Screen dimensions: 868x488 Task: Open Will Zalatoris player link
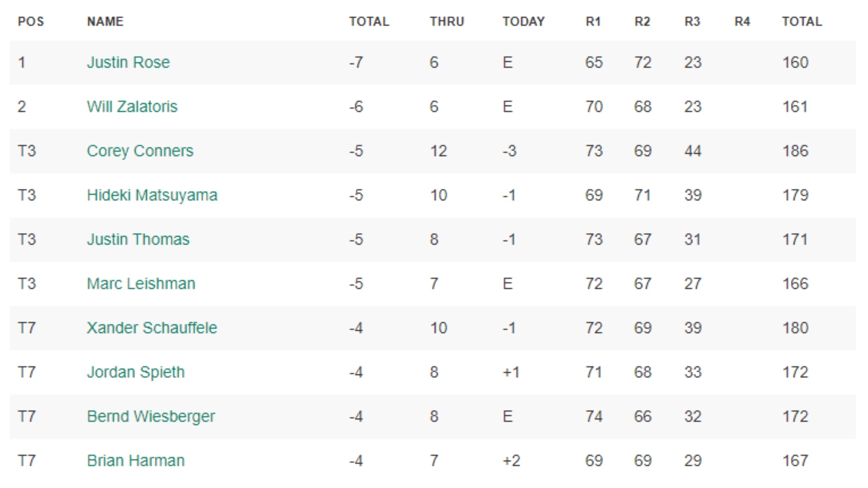point(132,107)
